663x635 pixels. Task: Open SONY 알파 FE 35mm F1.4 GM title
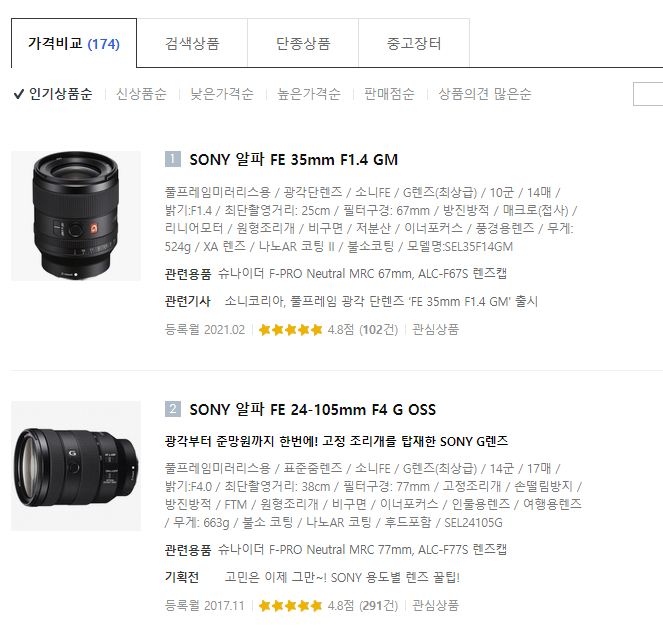(x=293, y=160)
